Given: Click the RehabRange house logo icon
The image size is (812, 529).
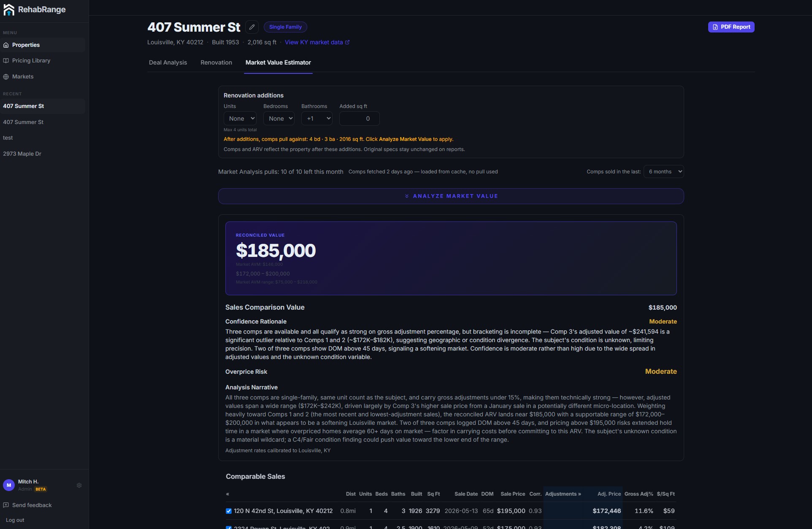Looking at the screenshot, I should (x=9, y=10).
